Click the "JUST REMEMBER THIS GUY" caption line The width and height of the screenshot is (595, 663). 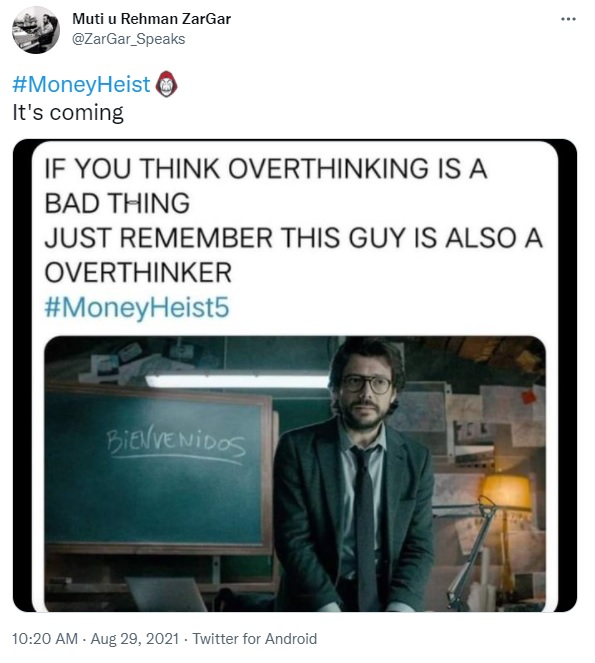(x=293, y=238)
